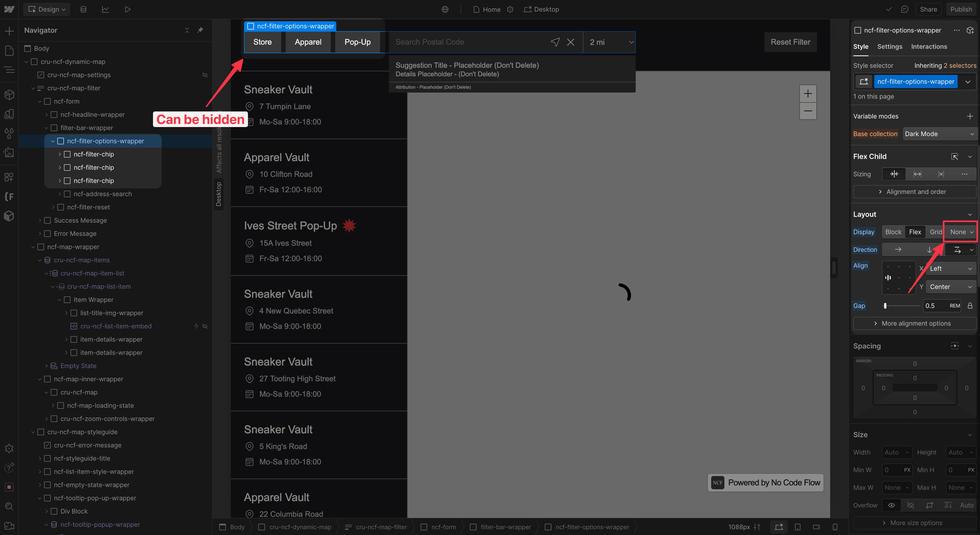Screen dimensions: 980x535
Task: Click the globe localization icon
Action: (x=445, y=9)
